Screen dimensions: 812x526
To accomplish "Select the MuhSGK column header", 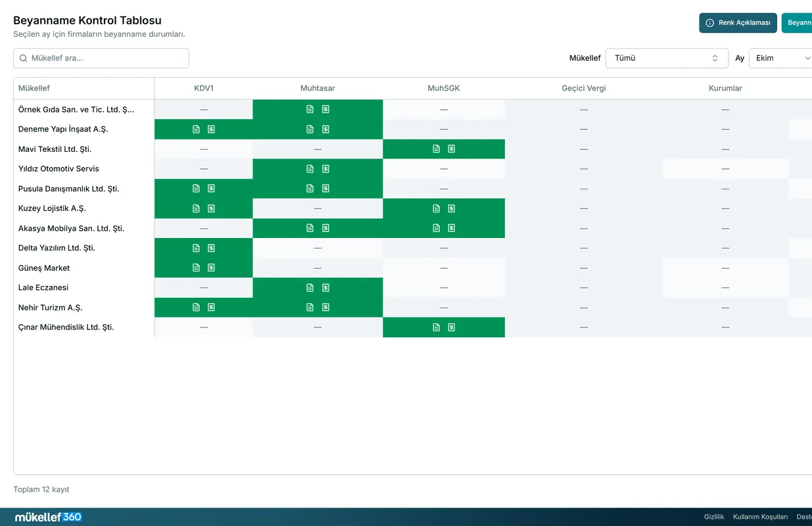I will tap(444, 88).
